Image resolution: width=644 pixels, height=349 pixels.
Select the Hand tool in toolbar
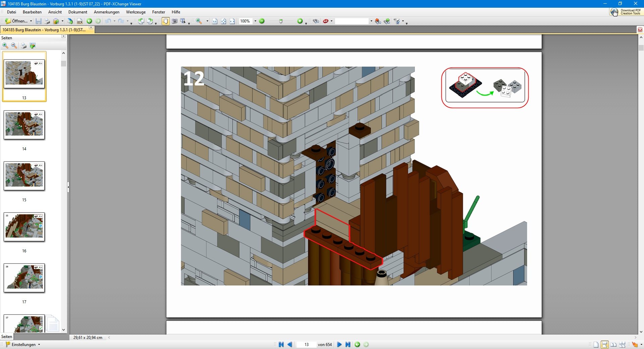point(166,21)
